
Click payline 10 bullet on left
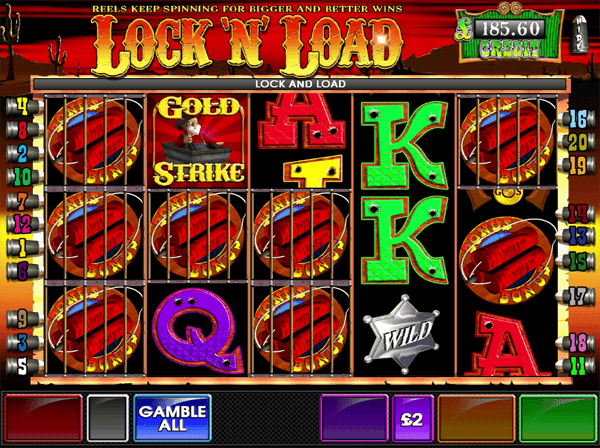point(24,177)
